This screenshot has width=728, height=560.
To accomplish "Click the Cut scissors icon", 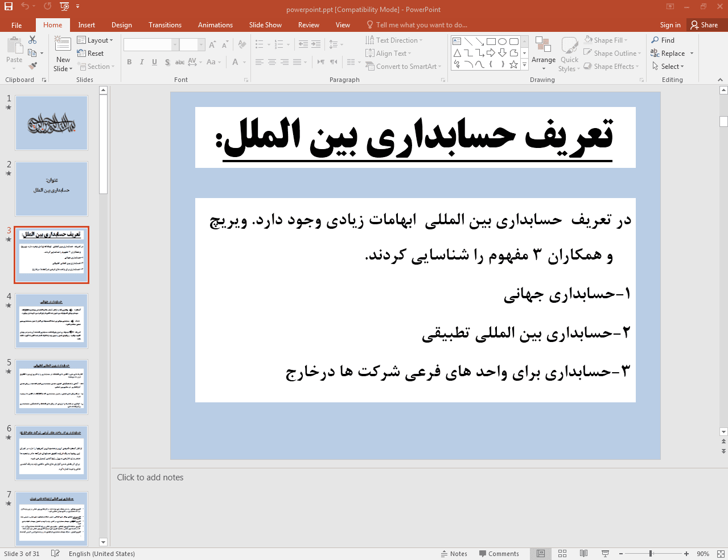I will pos(32,40).
